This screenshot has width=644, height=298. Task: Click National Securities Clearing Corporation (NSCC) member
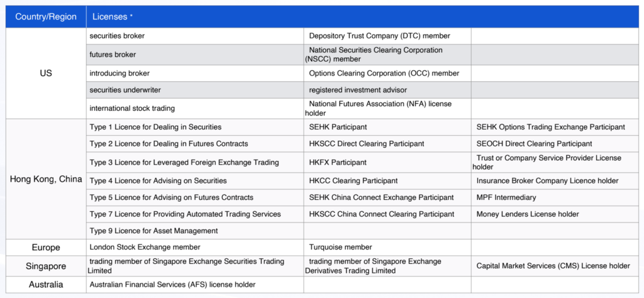[387, 55]
